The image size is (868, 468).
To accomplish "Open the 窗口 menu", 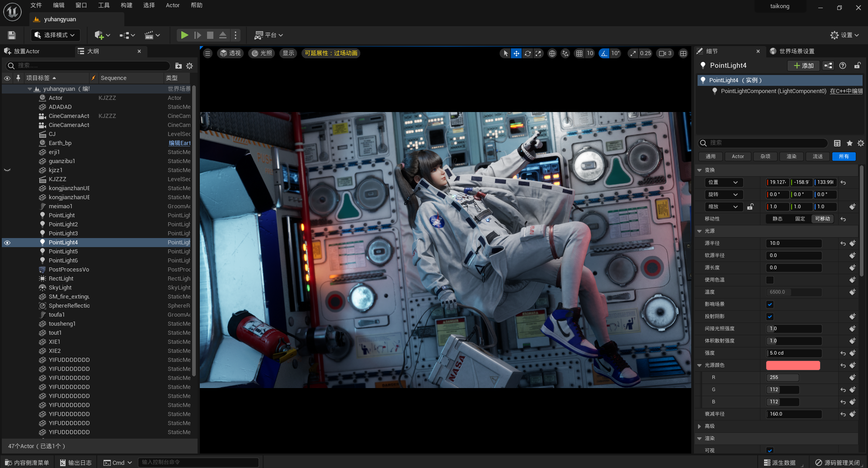I will click(80, 5).
